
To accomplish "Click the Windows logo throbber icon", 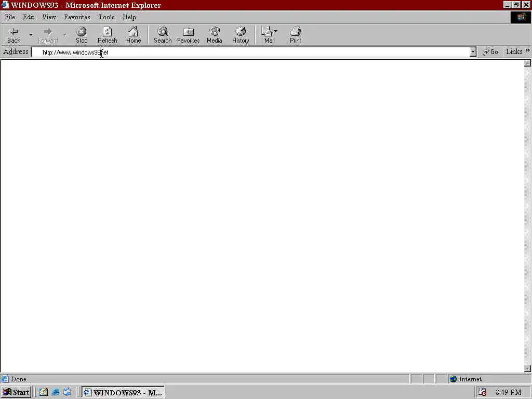I will coord(521,17).
